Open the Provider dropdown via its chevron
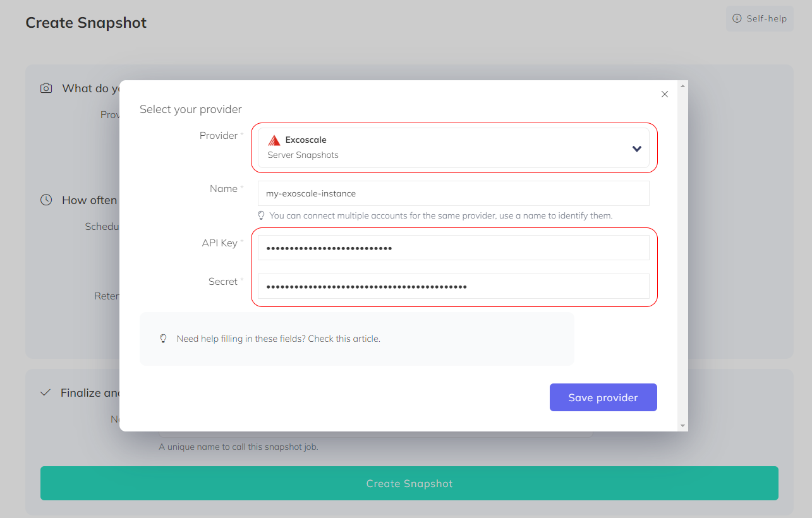The width and height of the screenshot is (812, 518). [x=636, y=148]
